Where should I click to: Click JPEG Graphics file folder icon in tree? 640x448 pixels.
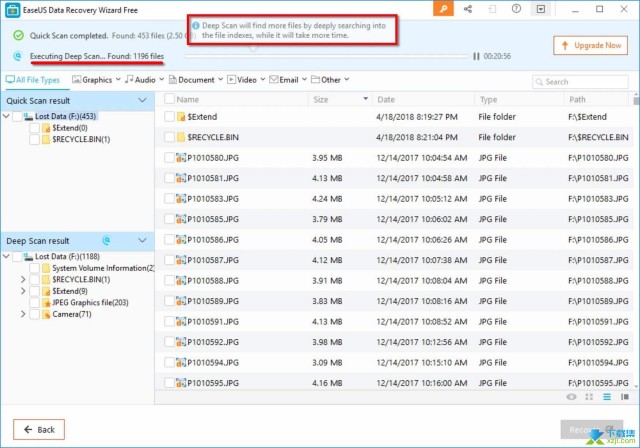46,303
